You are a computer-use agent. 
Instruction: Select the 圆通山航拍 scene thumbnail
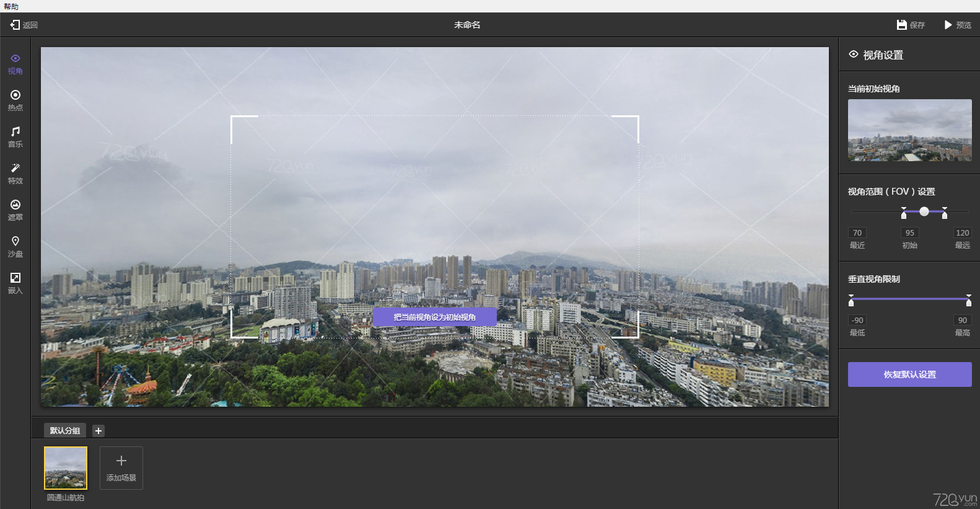point(66,468)
